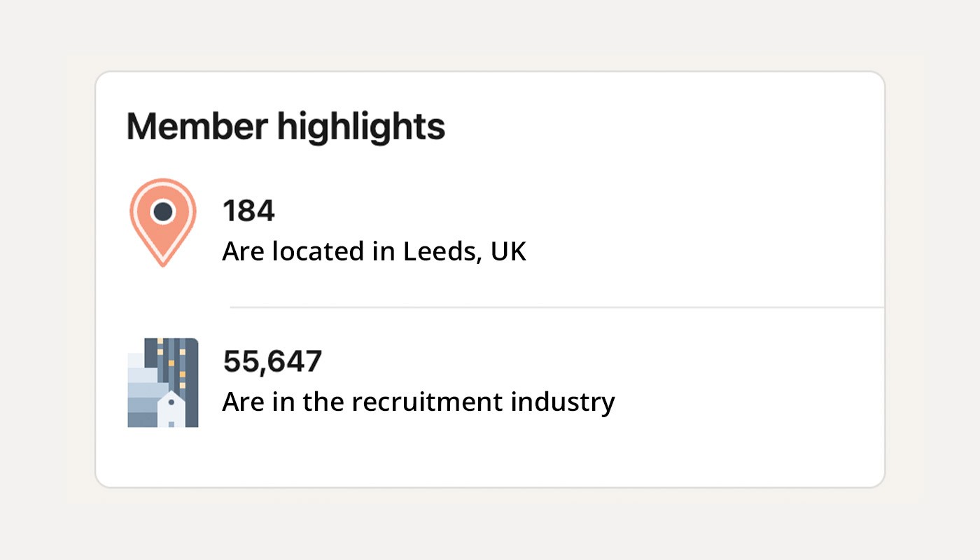Select the buildings industry icon

(162, 381)
